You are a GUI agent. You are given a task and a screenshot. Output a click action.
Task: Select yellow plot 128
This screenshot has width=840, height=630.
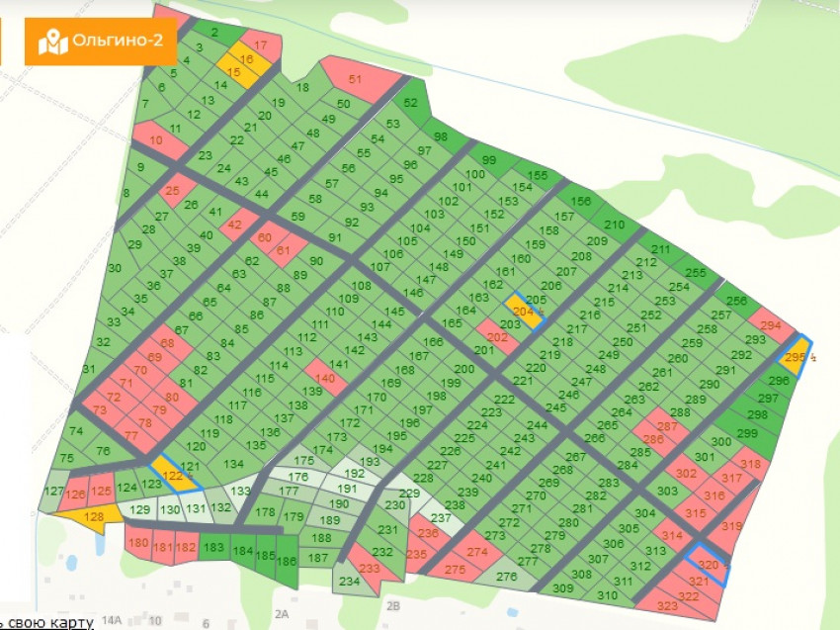(x=92, y=515)
